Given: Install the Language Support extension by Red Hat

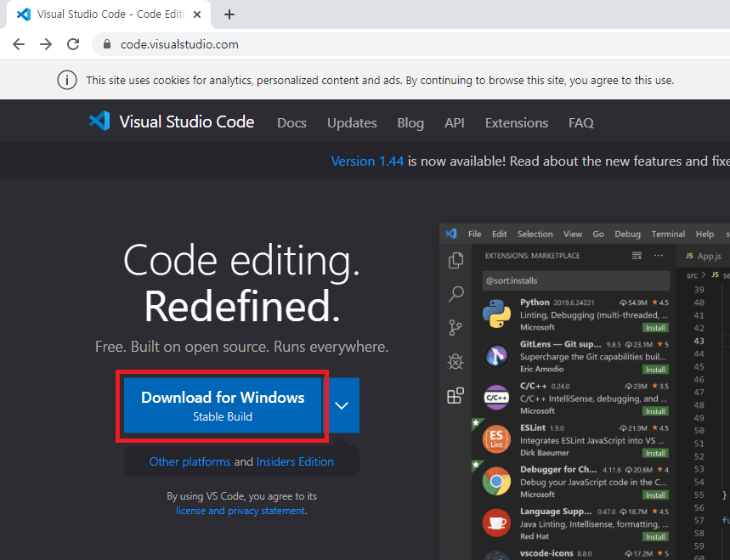Looking at the screenshot, I should coord(655,537).
